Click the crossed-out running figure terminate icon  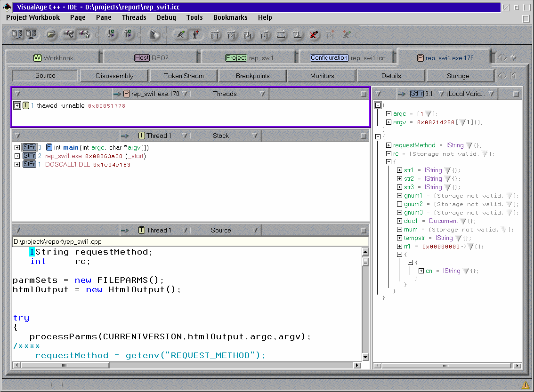coord(314,34)
